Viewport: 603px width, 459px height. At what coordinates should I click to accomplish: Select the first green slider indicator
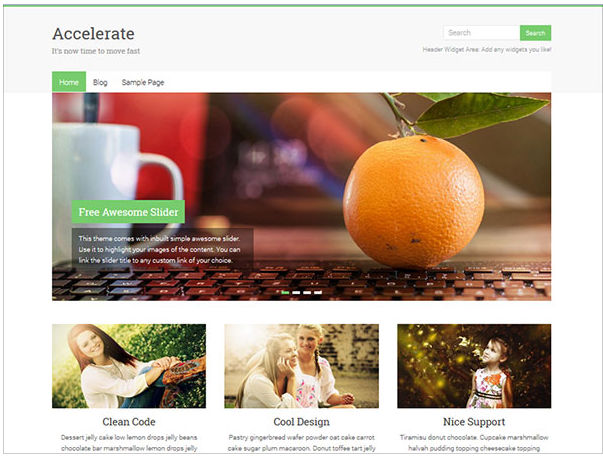click(285, 293)
